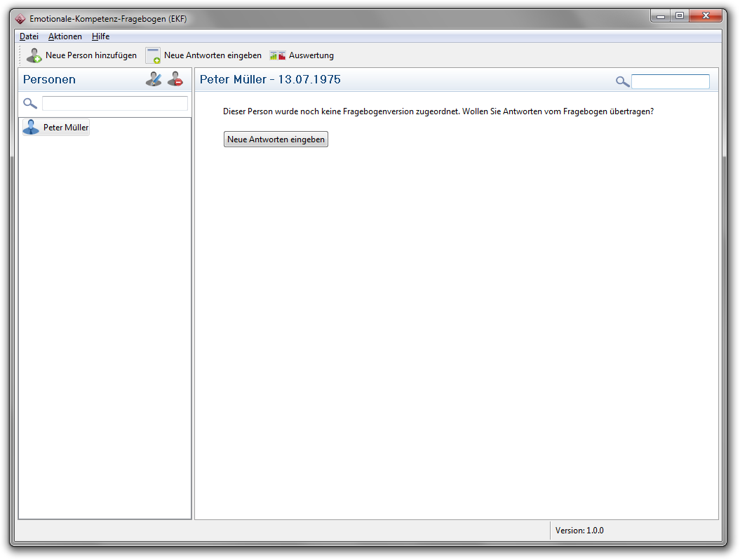740x560 pixels.
Task: Select Peter Müller in the person list
Action: coord(56,128)
